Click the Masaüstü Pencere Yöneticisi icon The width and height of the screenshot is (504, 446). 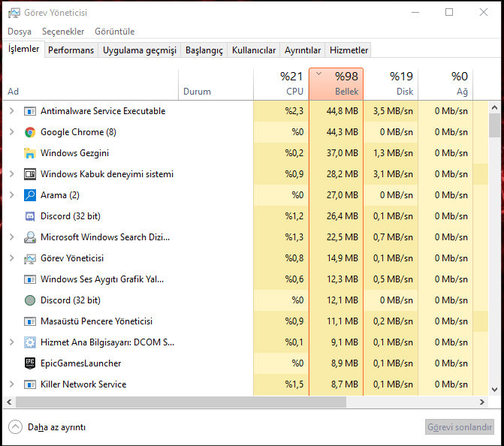point(30,321)
